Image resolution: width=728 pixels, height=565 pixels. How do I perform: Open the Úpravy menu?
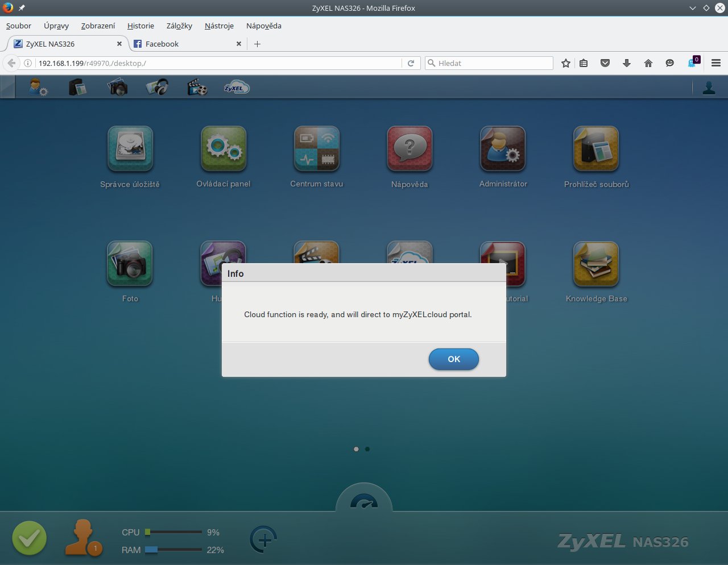click(x=56, y=26)
